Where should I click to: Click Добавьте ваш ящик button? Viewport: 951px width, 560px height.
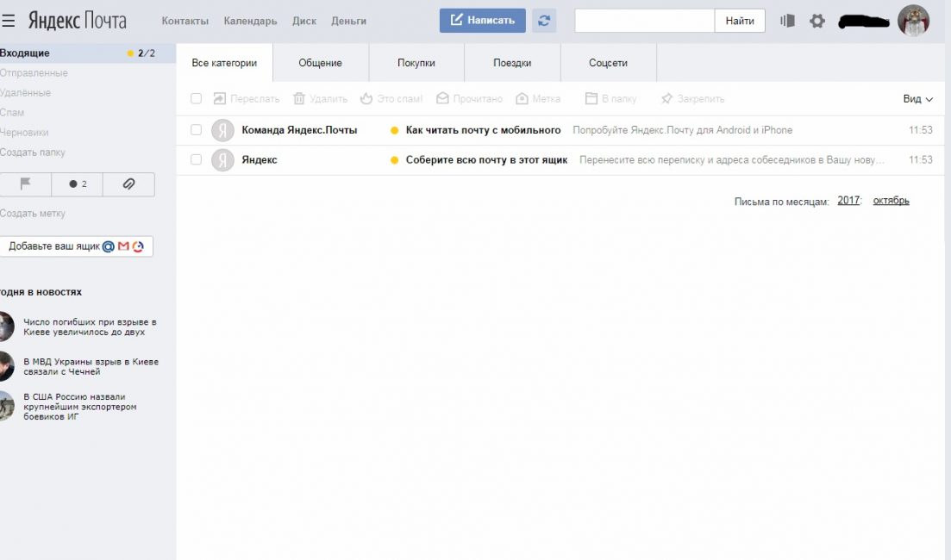pos(77,246)
